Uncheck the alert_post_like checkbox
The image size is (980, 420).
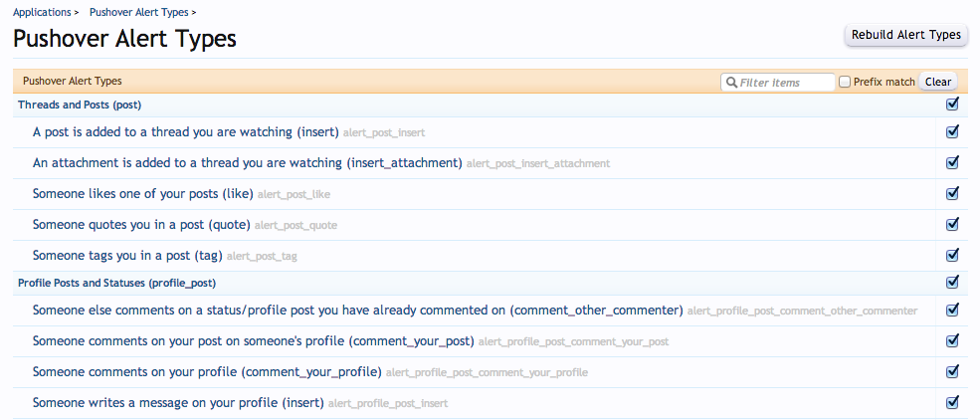(x=952, y=193)
